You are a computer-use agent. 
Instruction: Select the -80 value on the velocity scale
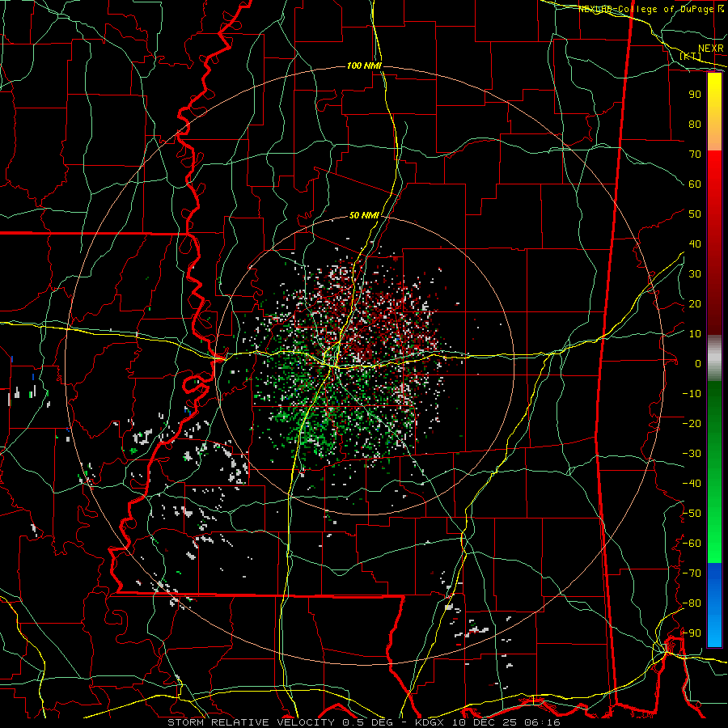tap(692, 603)
